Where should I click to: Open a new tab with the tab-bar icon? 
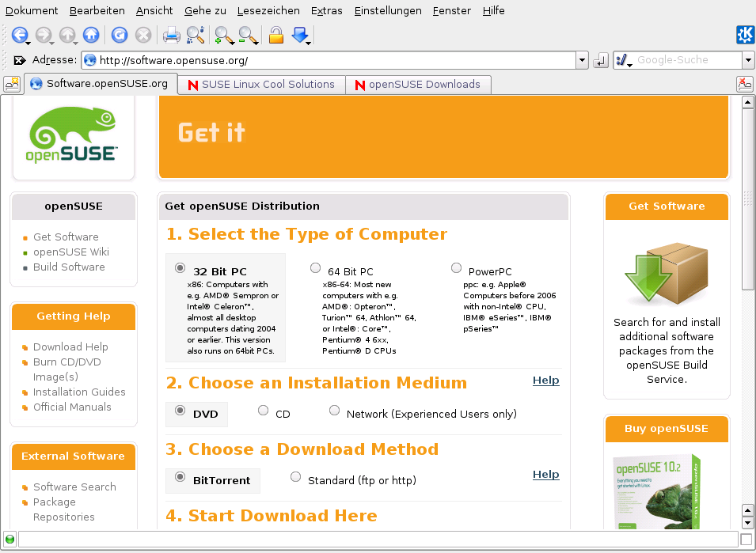[x=12, y=84]
